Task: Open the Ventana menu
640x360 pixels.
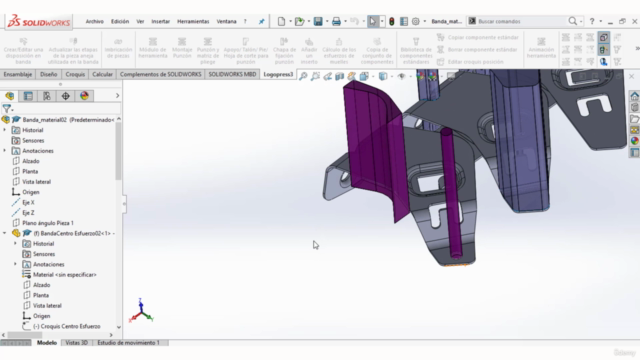Action: point(227,21)
